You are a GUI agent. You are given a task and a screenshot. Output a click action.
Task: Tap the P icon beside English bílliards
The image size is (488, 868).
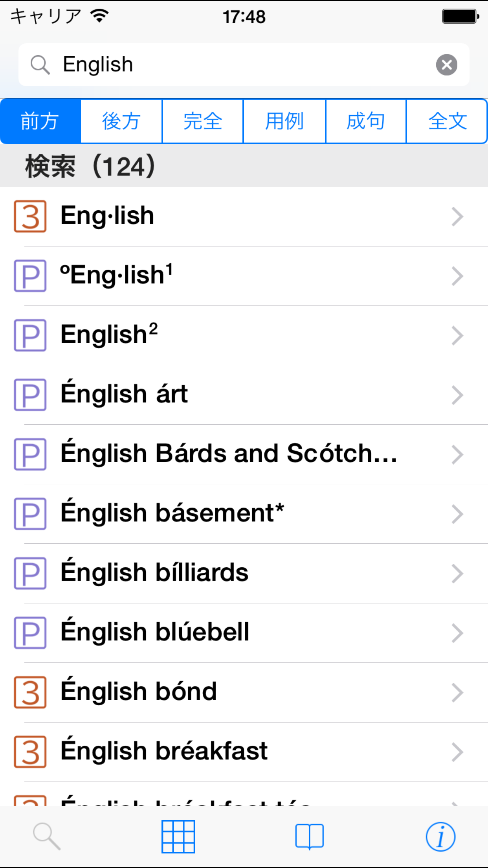(30, 573)
